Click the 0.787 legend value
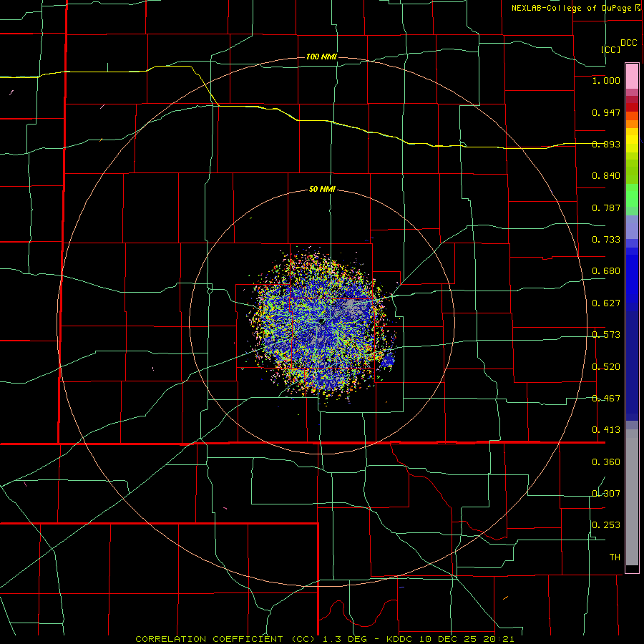The width and height of the screenshot is (644, 644). [x=606, y=208]
